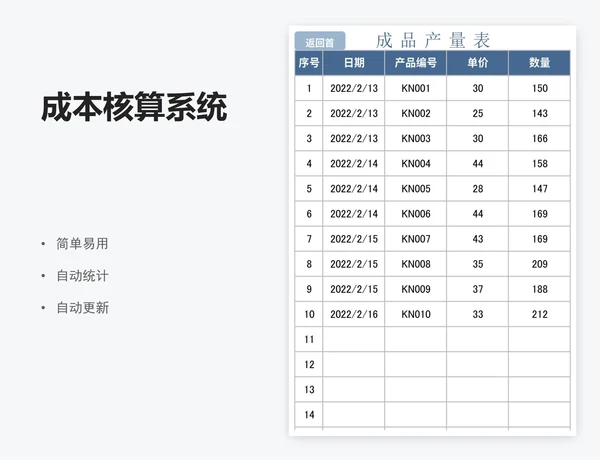Select quantity cell 212

[540, 315]
